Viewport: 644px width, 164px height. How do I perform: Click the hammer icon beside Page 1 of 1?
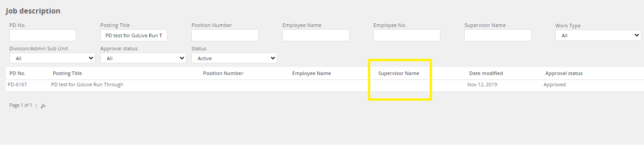(43, 106)
